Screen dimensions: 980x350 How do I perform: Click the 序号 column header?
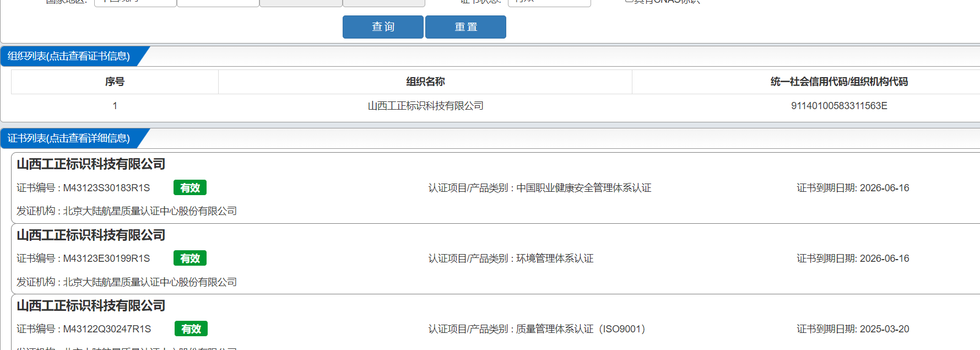click(115, 82)
